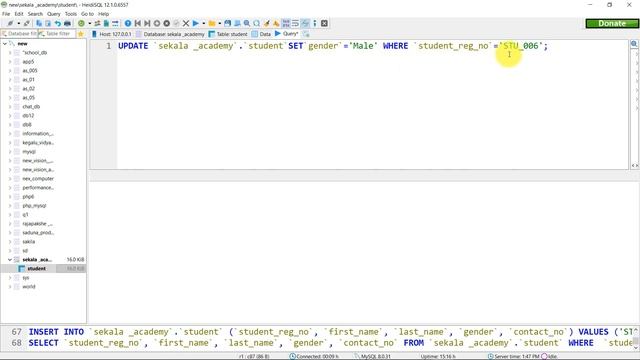
Task: Click into the Database filter field
Action: [19, 34]
